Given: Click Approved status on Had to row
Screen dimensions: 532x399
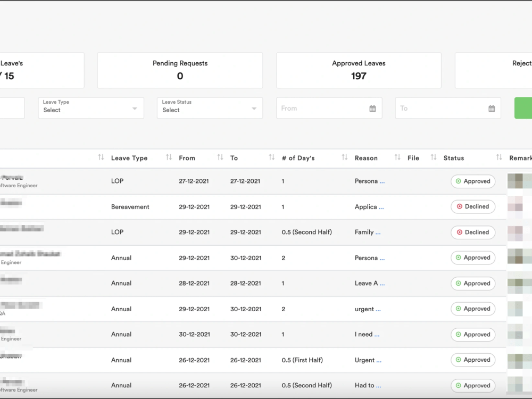Looking at the screenshot, I should tap(473, 385).
